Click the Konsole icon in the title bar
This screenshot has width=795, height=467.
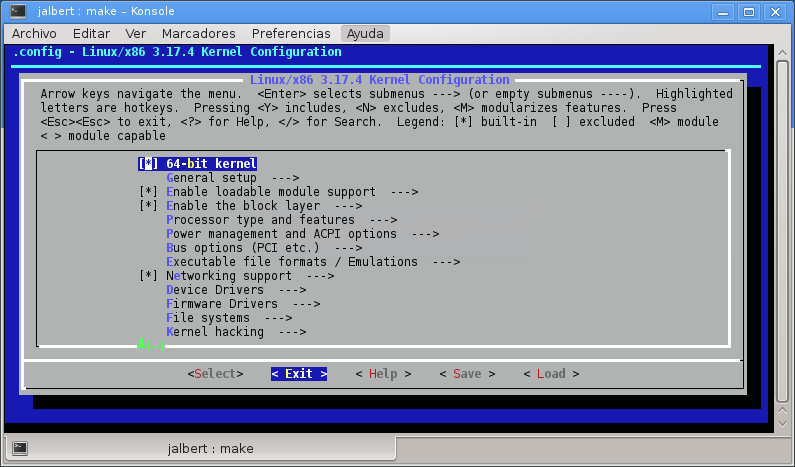tap(16, 11)
